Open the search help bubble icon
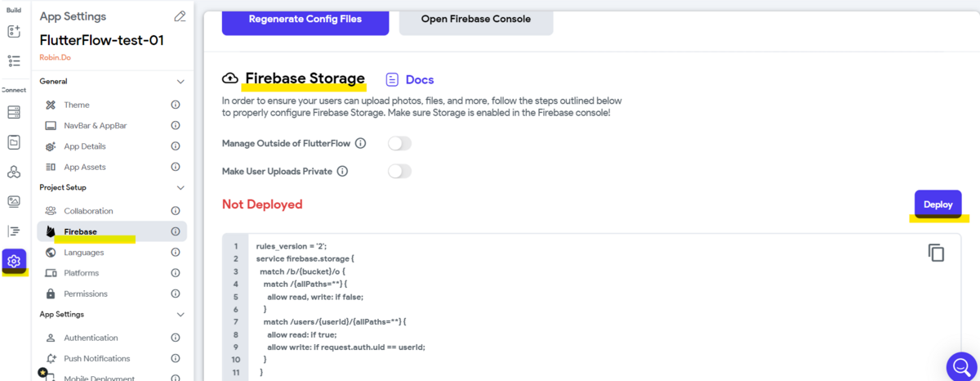 [x=961, y=365]
